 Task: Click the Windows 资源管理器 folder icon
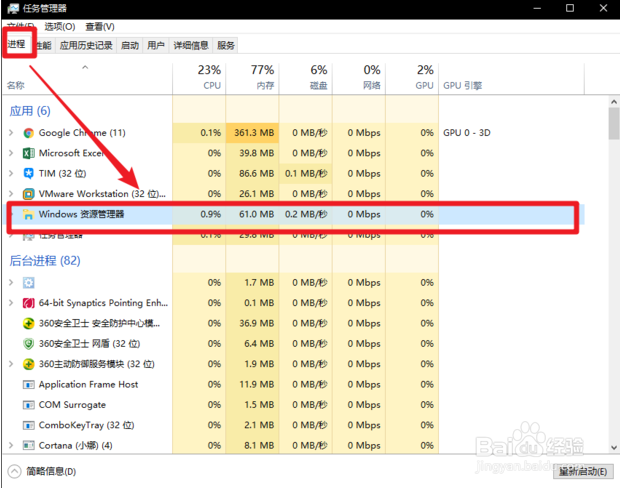[x=28, y=214]
